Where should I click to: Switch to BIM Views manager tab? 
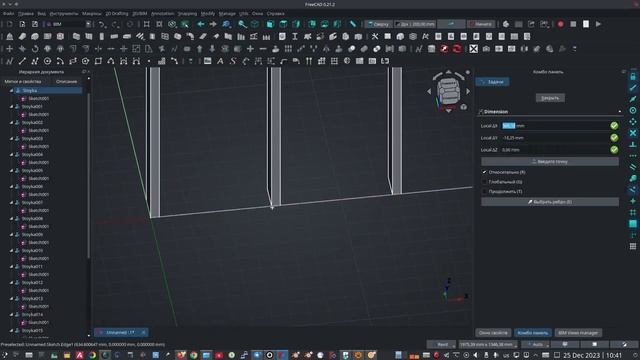point(578,333)
